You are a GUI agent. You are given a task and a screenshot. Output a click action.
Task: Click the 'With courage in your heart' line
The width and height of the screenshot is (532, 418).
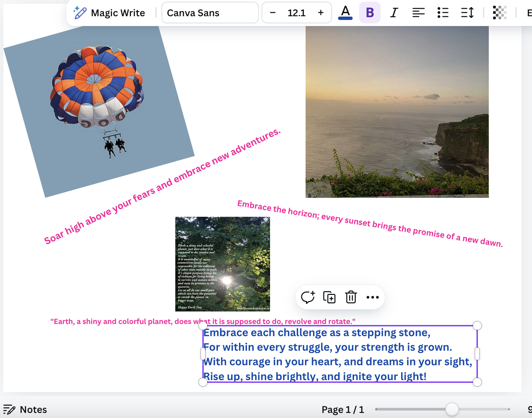pyautogui.click(x=338, y=362)
